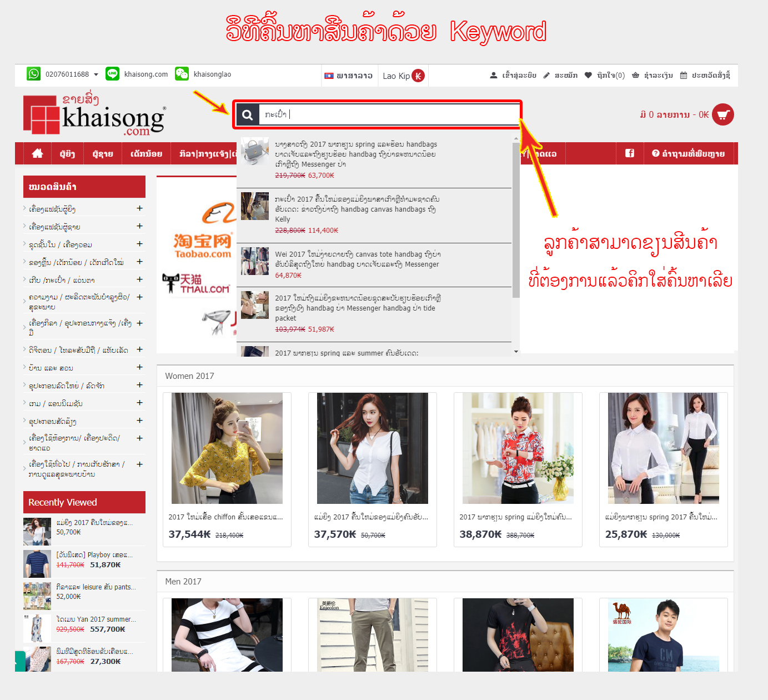Open dropdown arrow next to 02076011688
Viewport: 768px width, 700px height.
click(96, 74)
